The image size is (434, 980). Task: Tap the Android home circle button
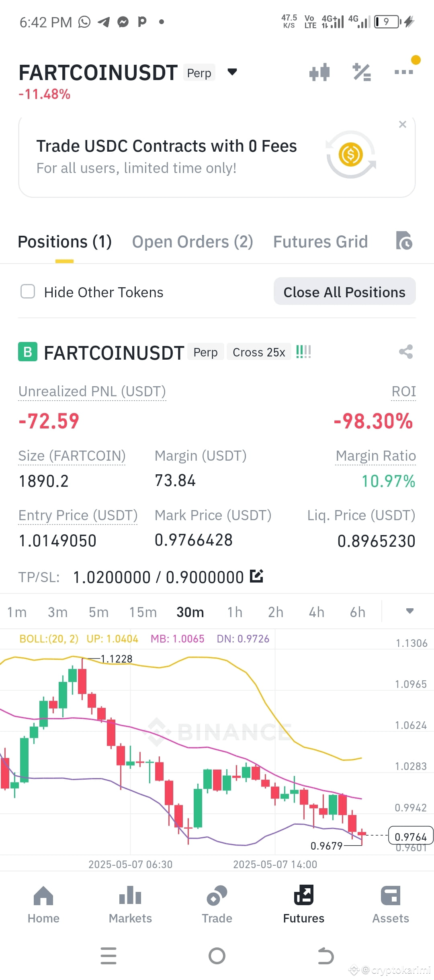[217, 956]
